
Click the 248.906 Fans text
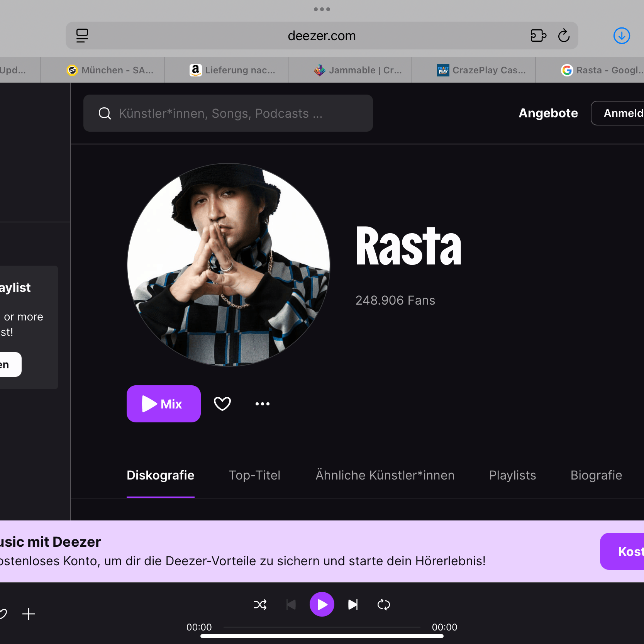[x=395, y=300]
